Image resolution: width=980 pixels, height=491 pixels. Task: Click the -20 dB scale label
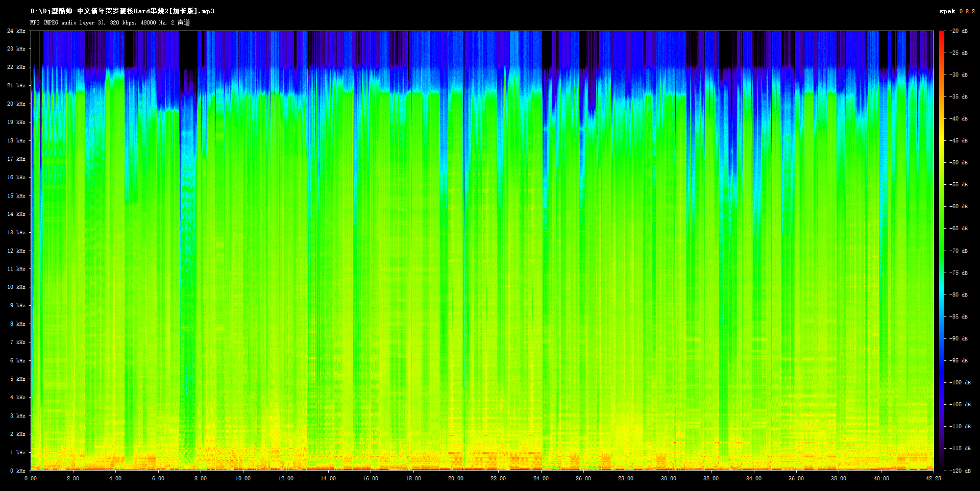click(958, 31)
